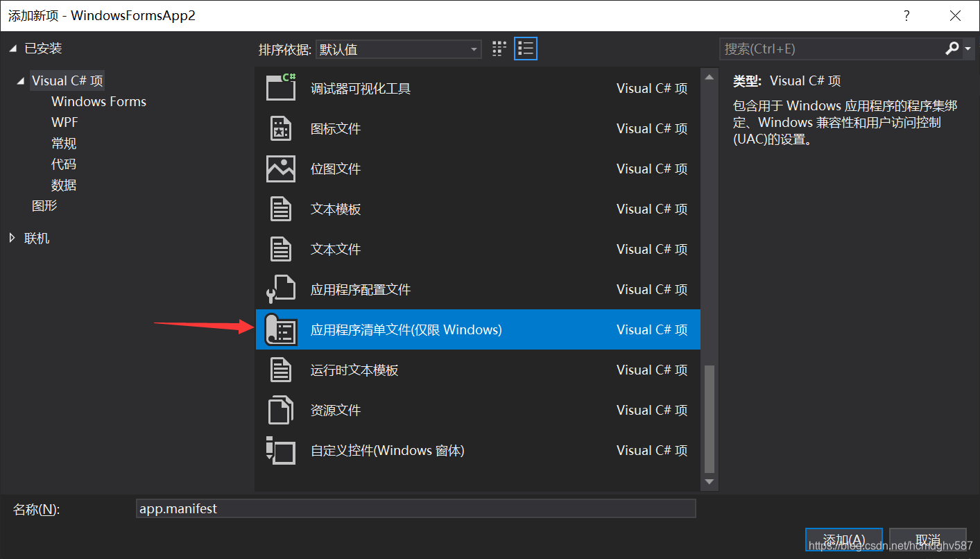980x559 pixels.
Task: Collapse the Visual C# 项 node
Action: [x=21, y=81]
